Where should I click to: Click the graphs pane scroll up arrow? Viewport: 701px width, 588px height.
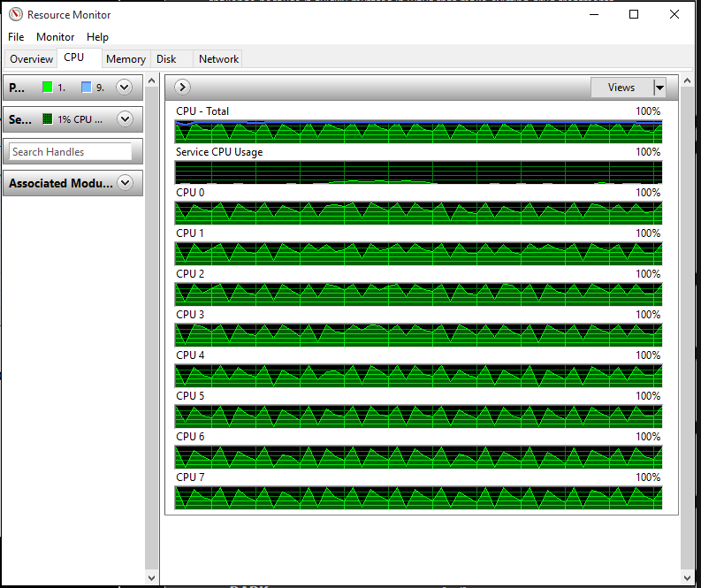click(x=687, y=81)
